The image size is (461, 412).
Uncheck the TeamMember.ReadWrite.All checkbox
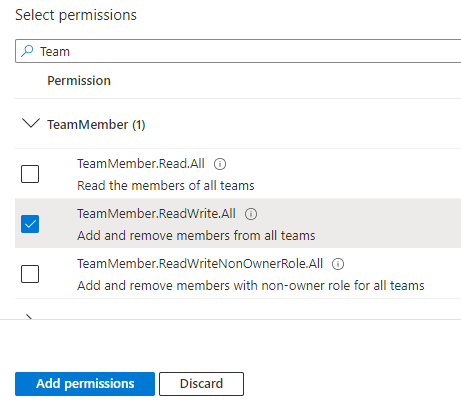tap(30, 224)
